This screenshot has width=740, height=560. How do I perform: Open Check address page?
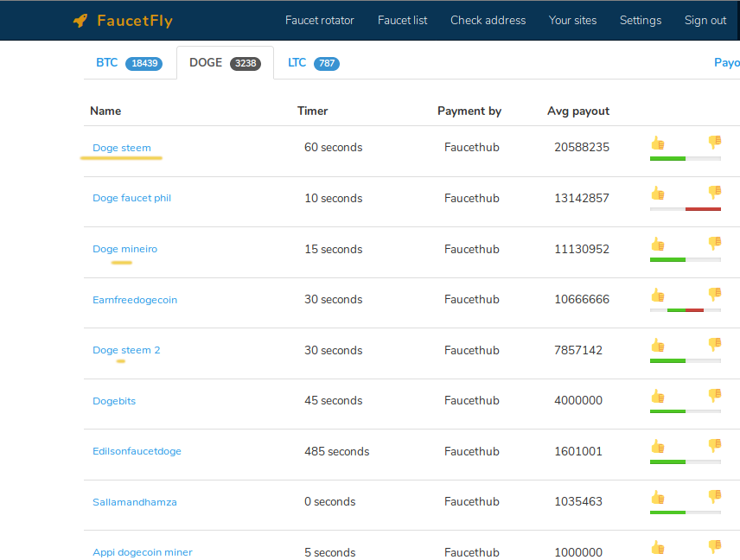point(488,20)
